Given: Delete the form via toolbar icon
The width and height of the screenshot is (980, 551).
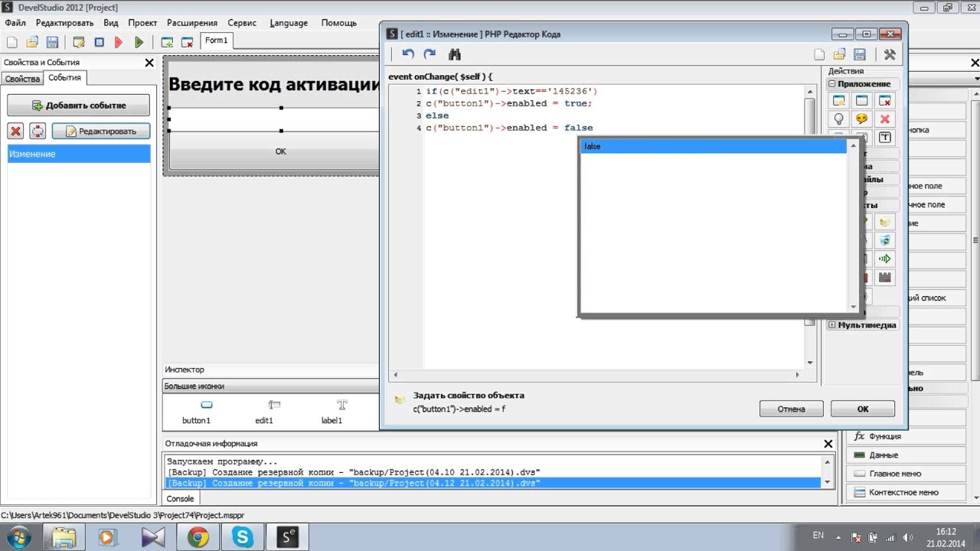Looking at the screenshot, I should click(x=188, y=42).
